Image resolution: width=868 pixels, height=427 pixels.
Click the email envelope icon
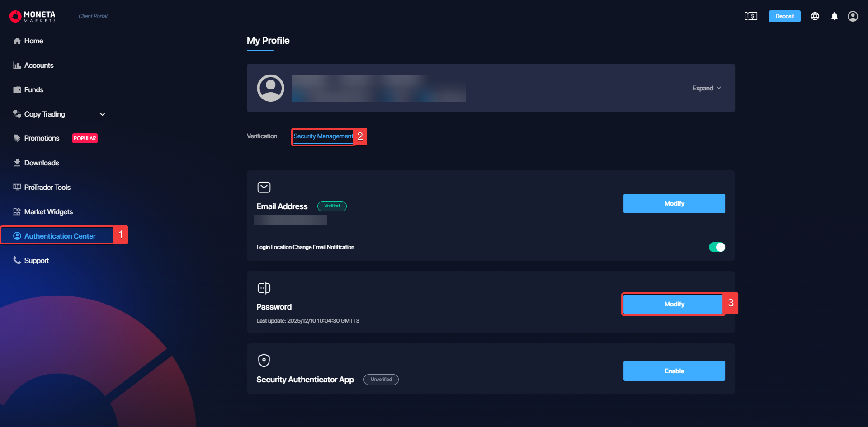click(x=264, y=187)
